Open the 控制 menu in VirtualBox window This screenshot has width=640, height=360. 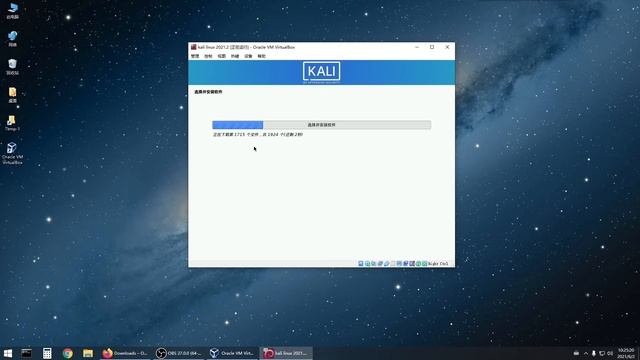pyautogui.click(x=208, y=56)
